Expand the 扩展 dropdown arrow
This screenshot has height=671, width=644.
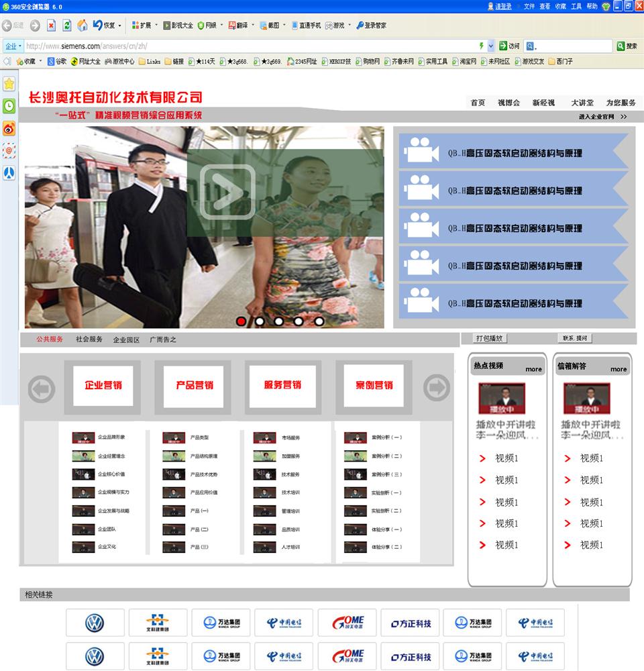click(x=156, y=25)
